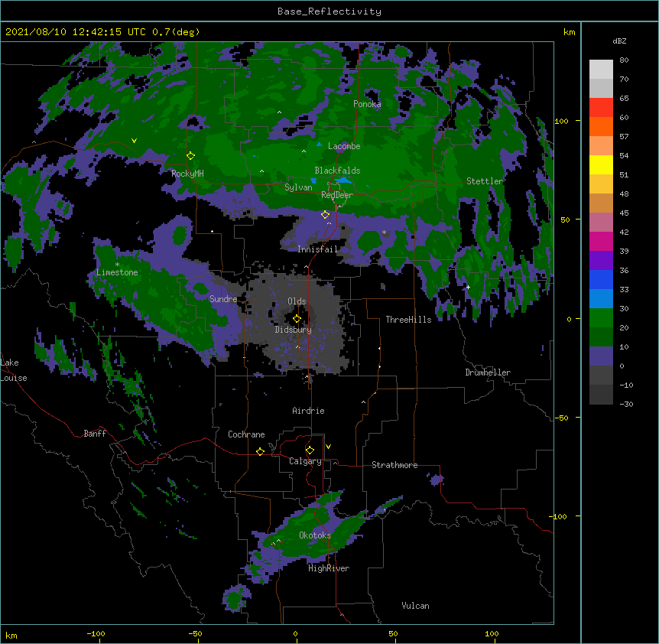This screenshot has height=644, width=659.
Task: Click the -30 value on the dBZ scale
Action: [626, 405]
